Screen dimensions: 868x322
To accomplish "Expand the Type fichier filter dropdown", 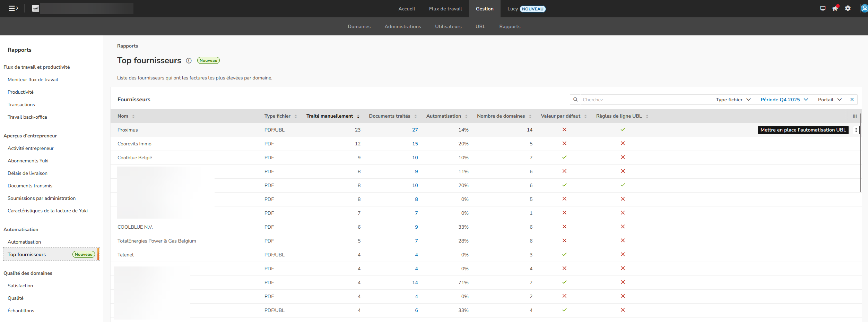I will pyautogui.click(x=733, y=100).
